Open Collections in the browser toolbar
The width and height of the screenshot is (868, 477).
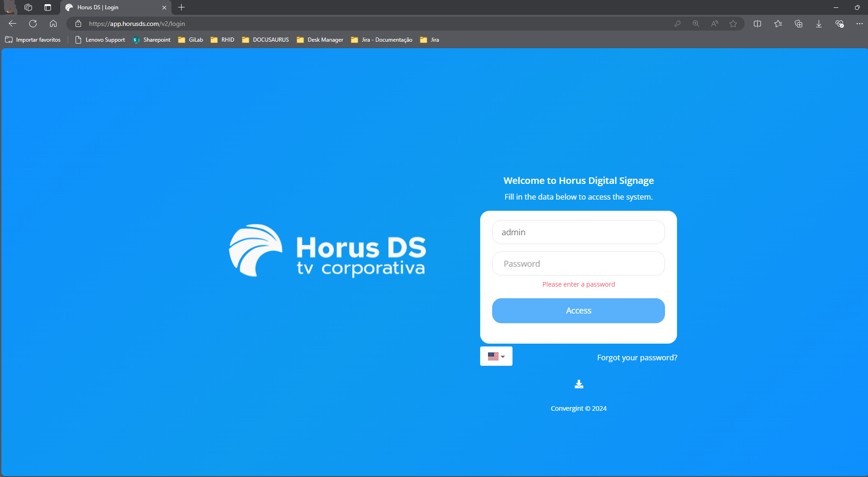798,24
